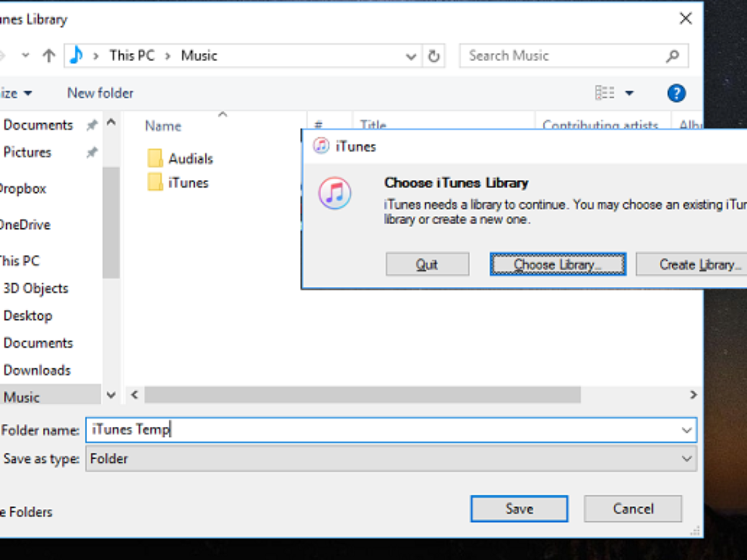This screenshot has height=560, width=747.
Task: Select the iTunes folder name
Action: [188, 182]
